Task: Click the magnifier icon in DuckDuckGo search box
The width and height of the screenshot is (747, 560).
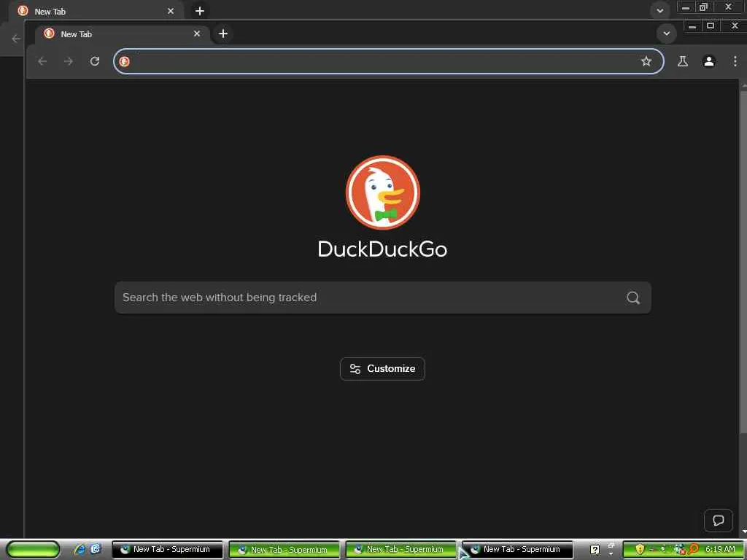Action: 633,297
